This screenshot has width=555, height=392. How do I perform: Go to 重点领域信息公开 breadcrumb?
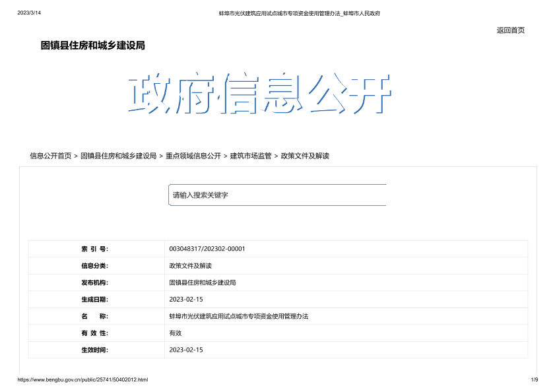pos(193,156)
